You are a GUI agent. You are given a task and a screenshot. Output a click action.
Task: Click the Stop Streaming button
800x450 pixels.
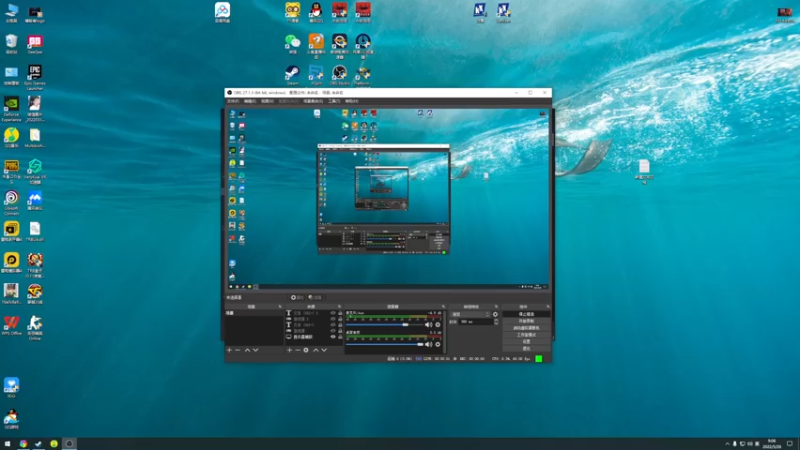tap(526, 314)
